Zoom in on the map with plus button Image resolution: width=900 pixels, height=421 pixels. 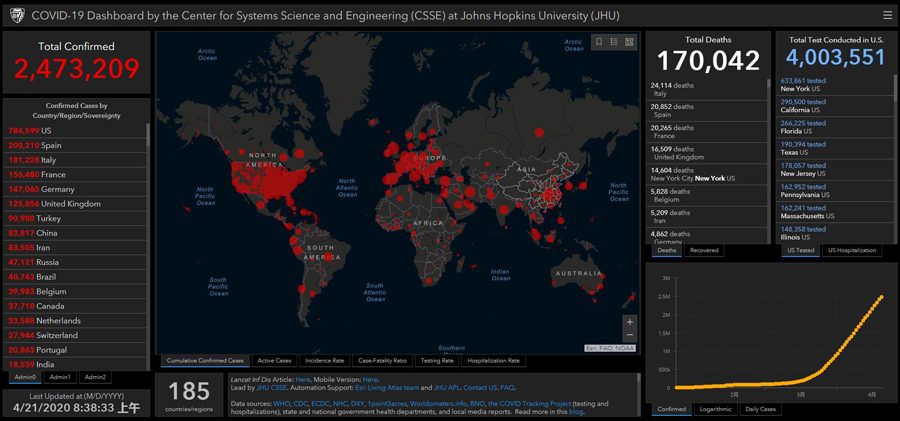click(629, 322)
